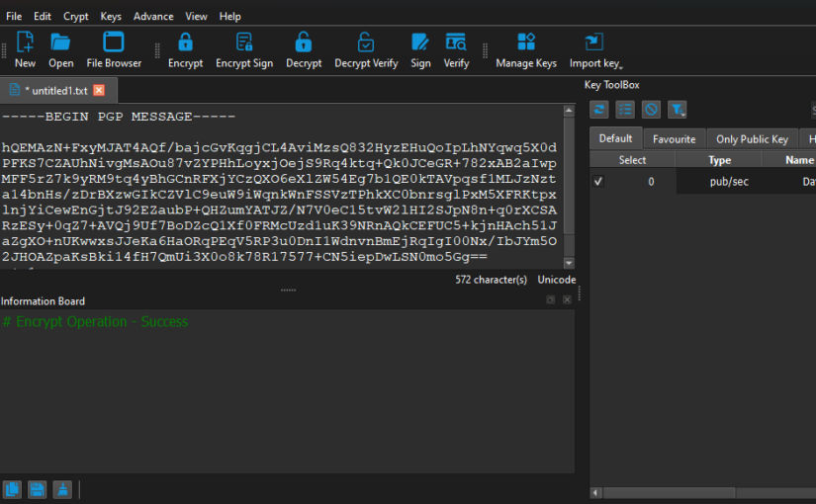
Task: Click the BEGIN PGP MESSAGE line
Action: coord(119,117)
